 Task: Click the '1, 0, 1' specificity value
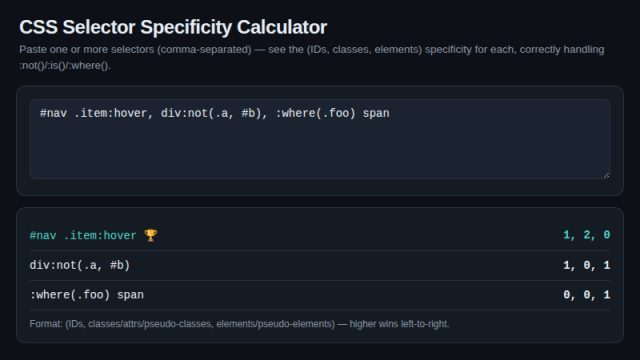pos(587,265)
